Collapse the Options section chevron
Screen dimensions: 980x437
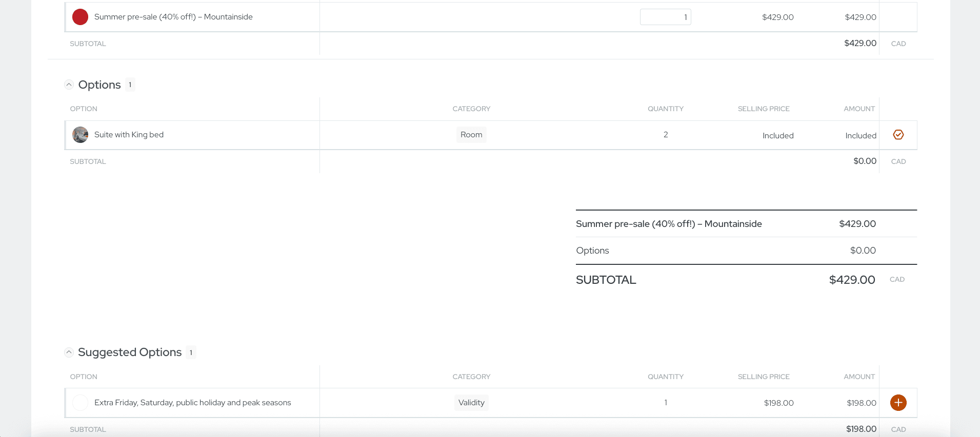(69, 85)
